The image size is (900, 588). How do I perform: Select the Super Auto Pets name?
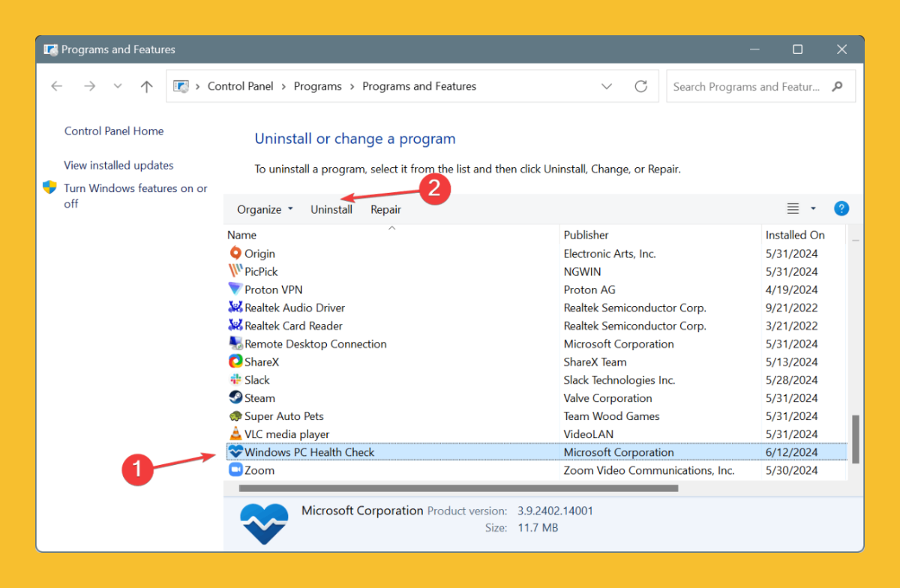pyautogui.click(x=284, y=416)
